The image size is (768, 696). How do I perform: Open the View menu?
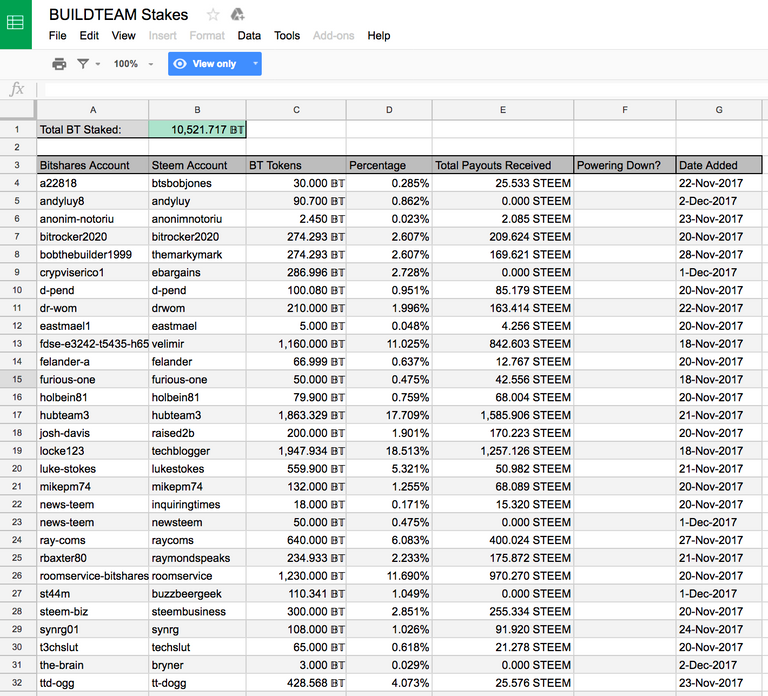(x=123, y=36)
